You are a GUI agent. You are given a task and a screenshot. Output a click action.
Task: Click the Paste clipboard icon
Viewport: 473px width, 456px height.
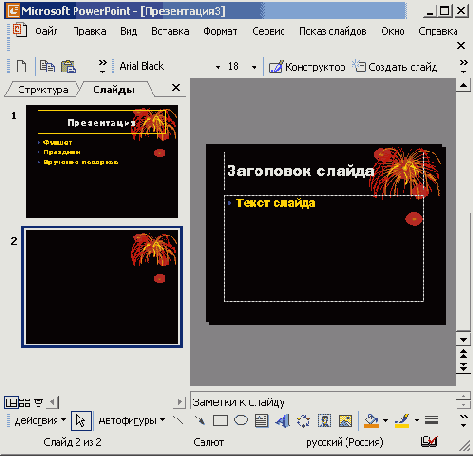69,66
